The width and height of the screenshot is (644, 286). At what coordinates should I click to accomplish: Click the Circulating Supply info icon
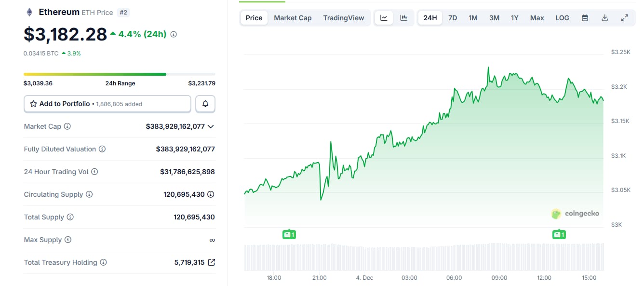(90, 194)
